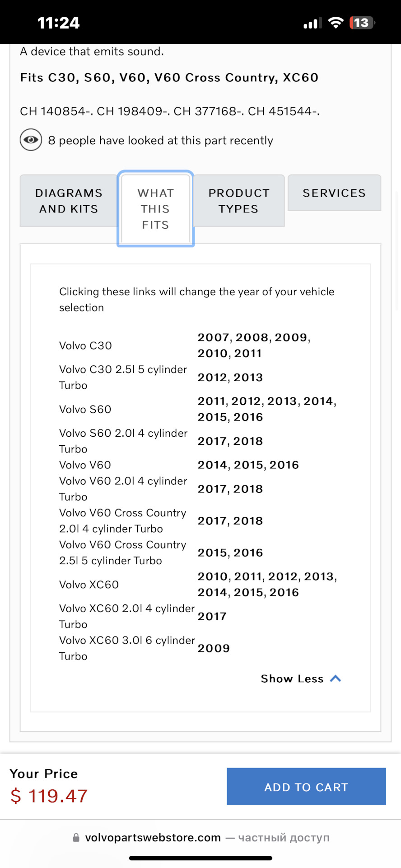This screenshot has height=868, width=401.
Task: Tap the volvopartswebstore.com address bar
Action: pos(200,838)
